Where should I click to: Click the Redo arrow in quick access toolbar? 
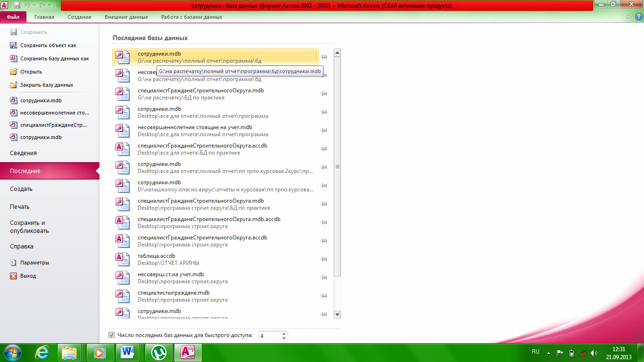pyautogui.click(x=42, y=5)
